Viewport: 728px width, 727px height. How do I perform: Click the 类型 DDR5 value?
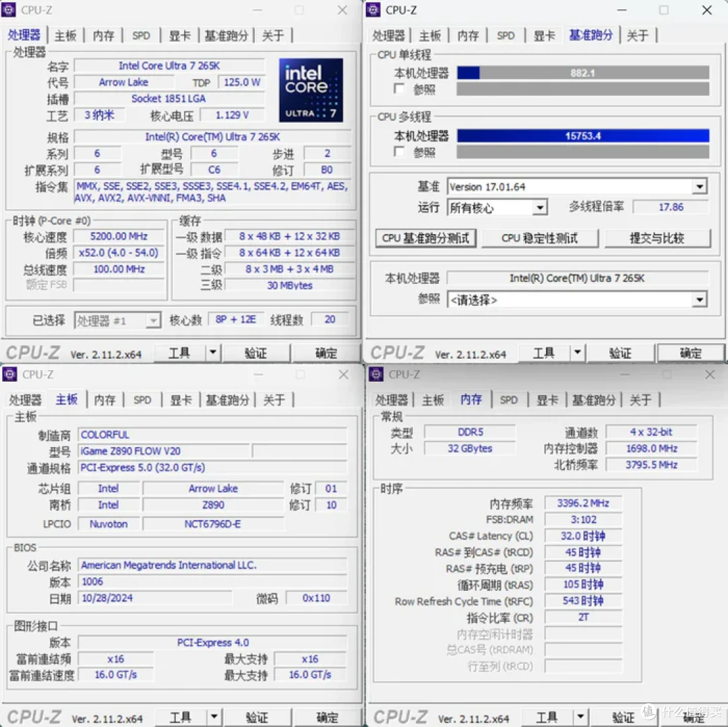[x=470, y=432]
